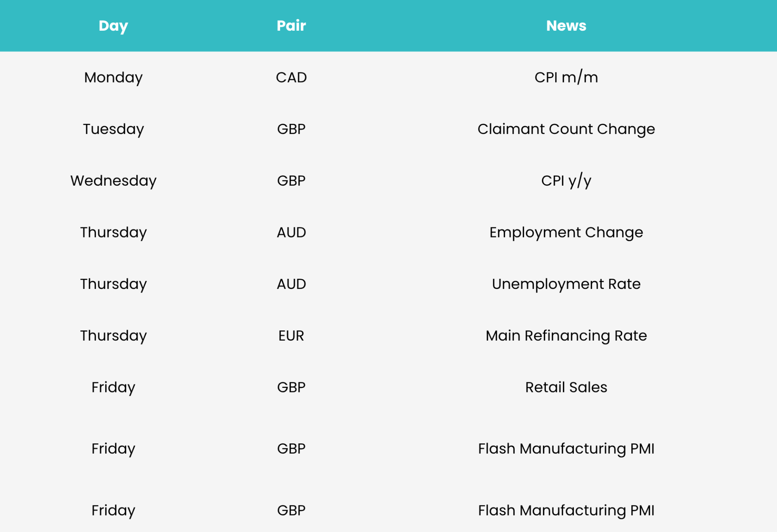Click the CPI m/m news entry

(x=566, y=77)
